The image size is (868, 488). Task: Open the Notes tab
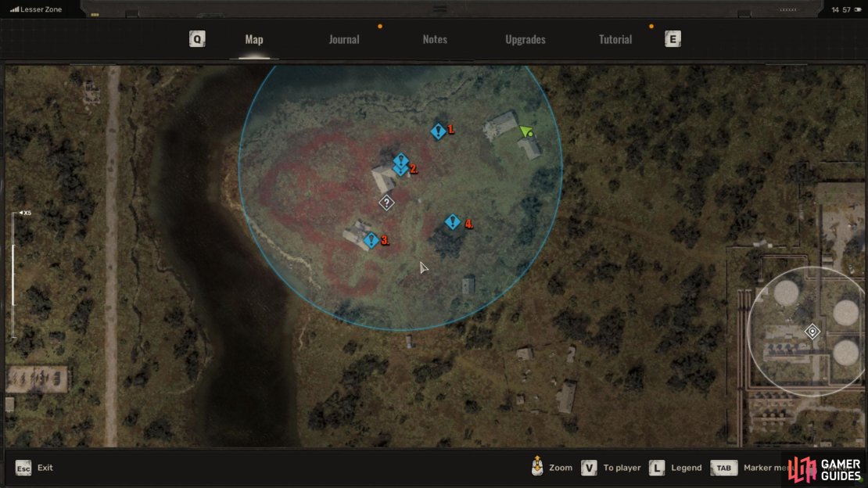pos(435,39)
